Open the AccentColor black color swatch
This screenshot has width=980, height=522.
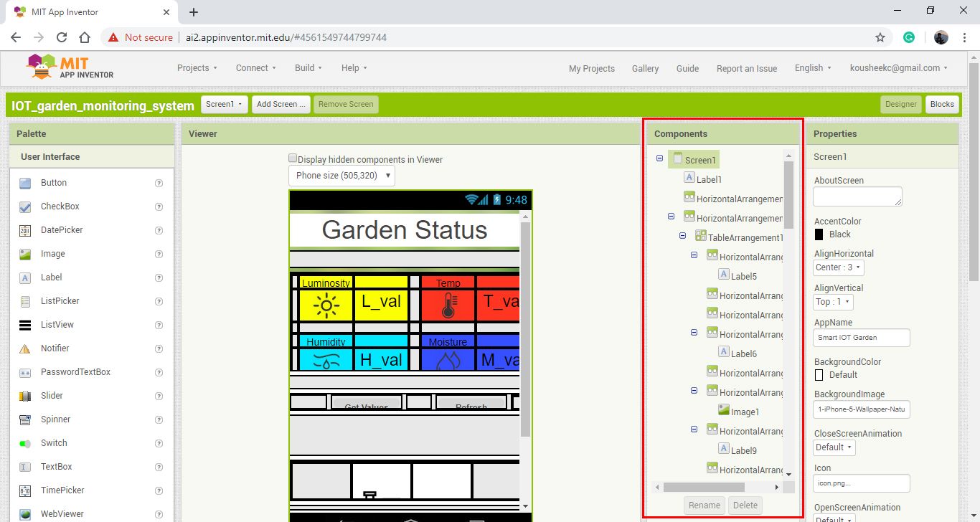(819, 234)
